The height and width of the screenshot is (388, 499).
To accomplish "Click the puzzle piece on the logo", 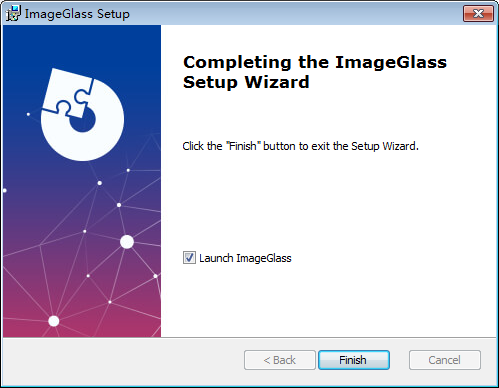I will click(x=68, y=93).
